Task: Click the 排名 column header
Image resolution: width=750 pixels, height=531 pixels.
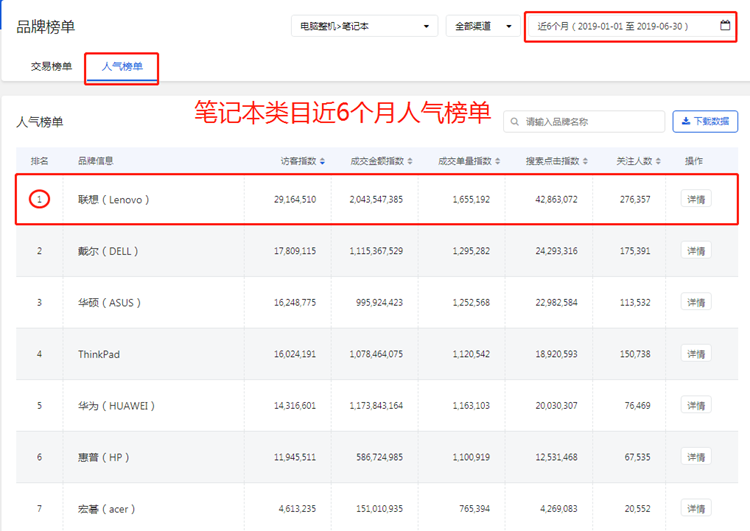Action: click(x=39, y=161)
